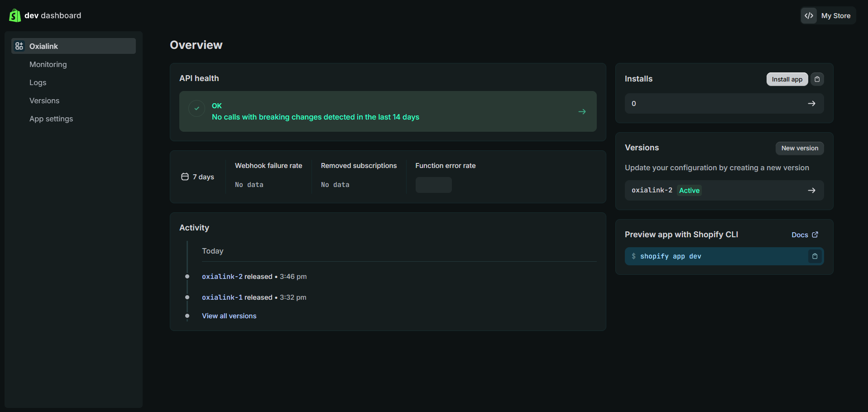Open the My Store switcher
Image resolution: width=868 pixels, height=412 pixels.
coord(828,15)
